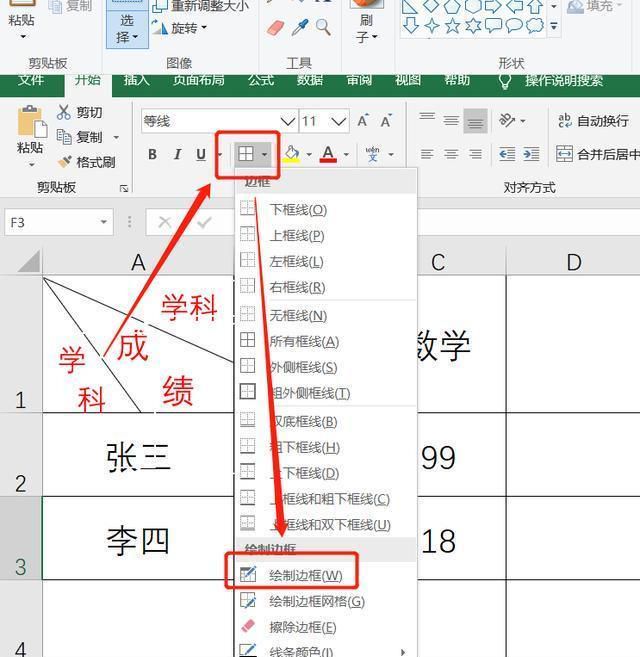Open the font size 11 dropdown
640x657 pixels.
click(338, 122)
